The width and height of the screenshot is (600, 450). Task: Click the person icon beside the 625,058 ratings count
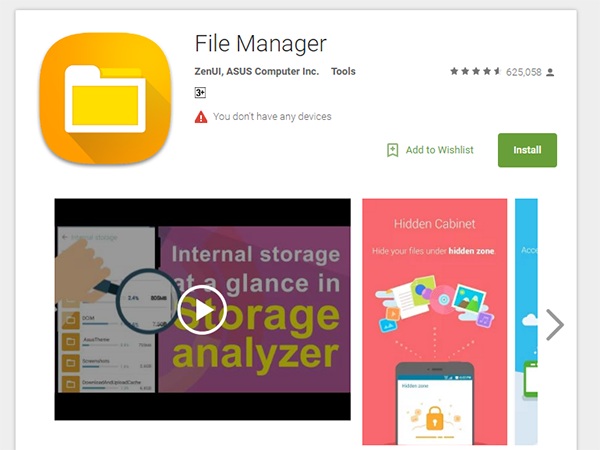550,72
